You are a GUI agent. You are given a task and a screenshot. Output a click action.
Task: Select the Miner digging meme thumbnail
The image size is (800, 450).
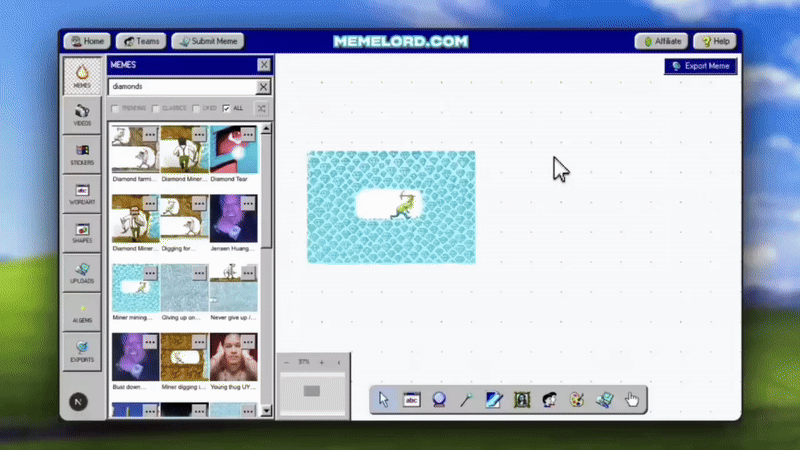pos(185,358)
